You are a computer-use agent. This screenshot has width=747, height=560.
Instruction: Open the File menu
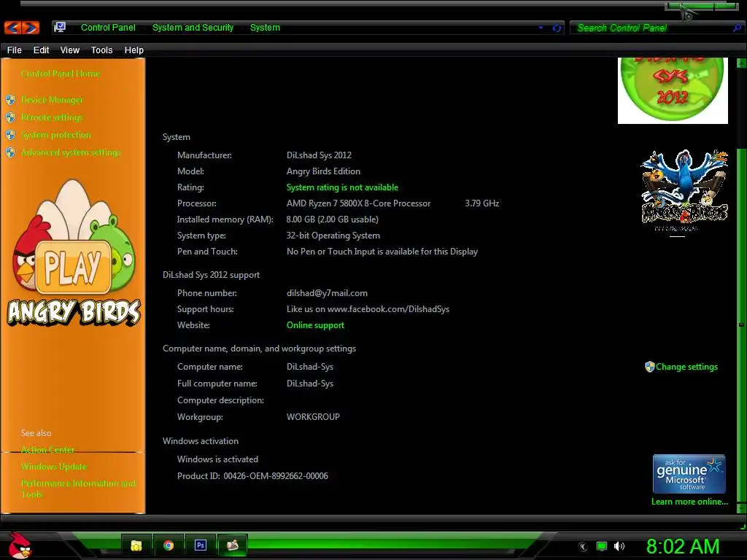click(15, 50)
